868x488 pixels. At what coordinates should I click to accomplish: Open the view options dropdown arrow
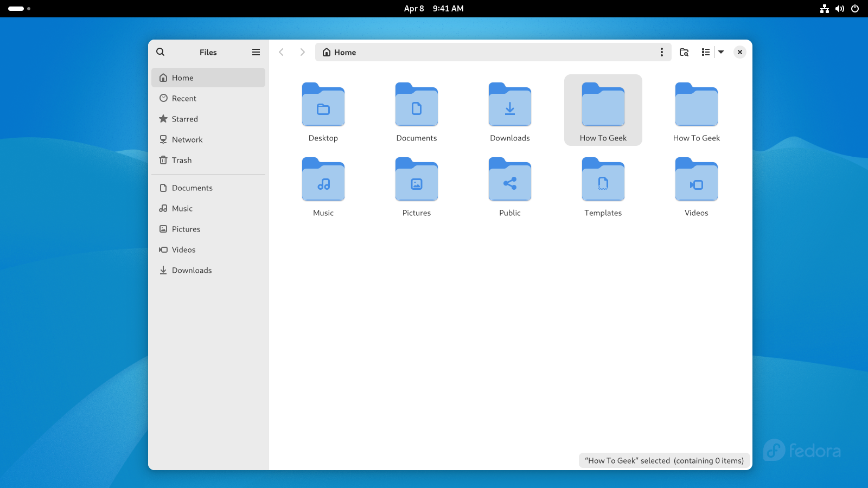tap(721, 52)
